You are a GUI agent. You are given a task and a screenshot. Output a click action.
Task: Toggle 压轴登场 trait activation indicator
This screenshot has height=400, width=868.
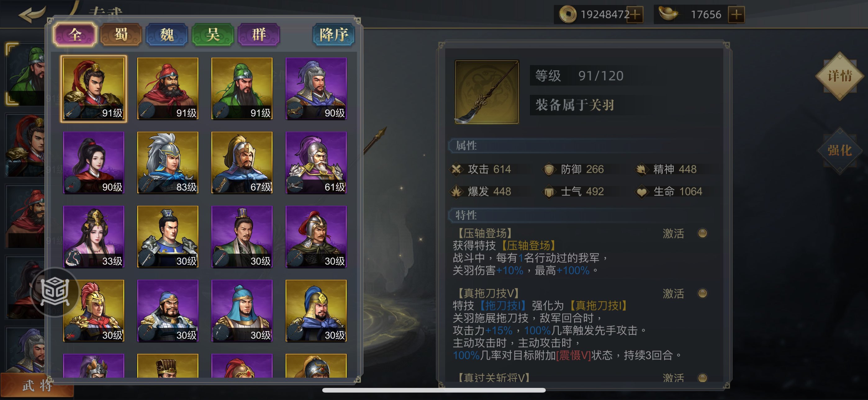click(x=703, y=233)
